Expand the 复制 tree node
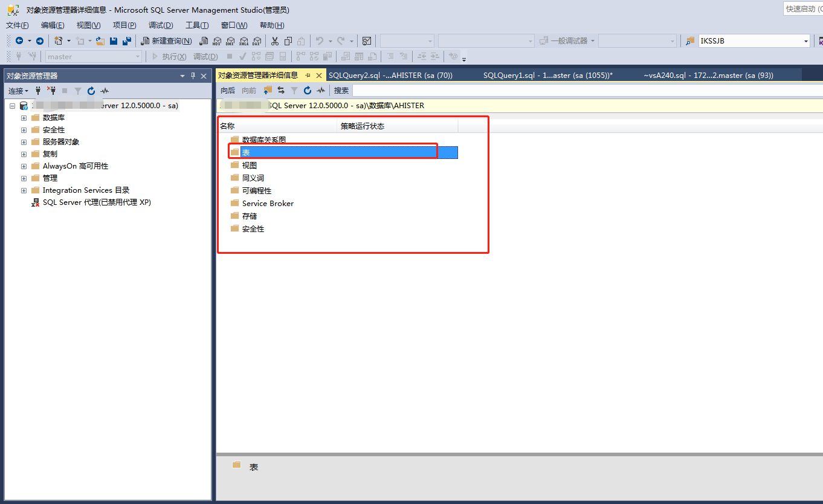Viewport: 823px width, 504px height. pyautogui.click(x=24, y=154)
